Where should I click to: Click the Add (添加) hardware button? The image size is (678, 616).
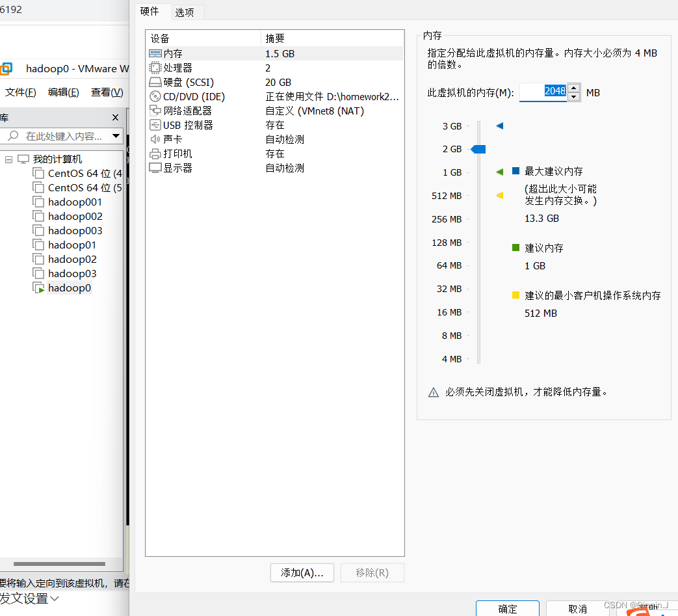tap(302, 572)
